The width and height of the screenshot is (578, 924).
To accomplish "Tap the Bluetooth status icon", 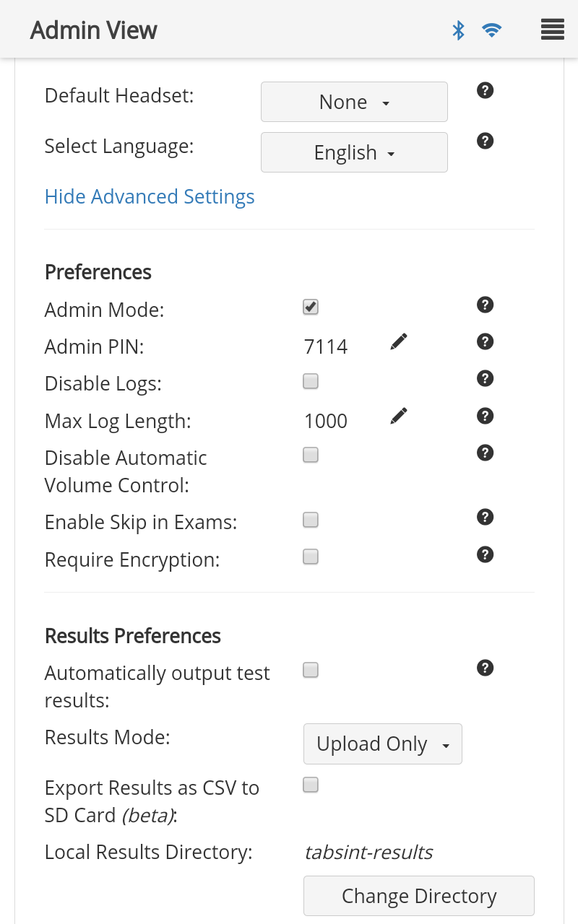I will tap(458, 30).
